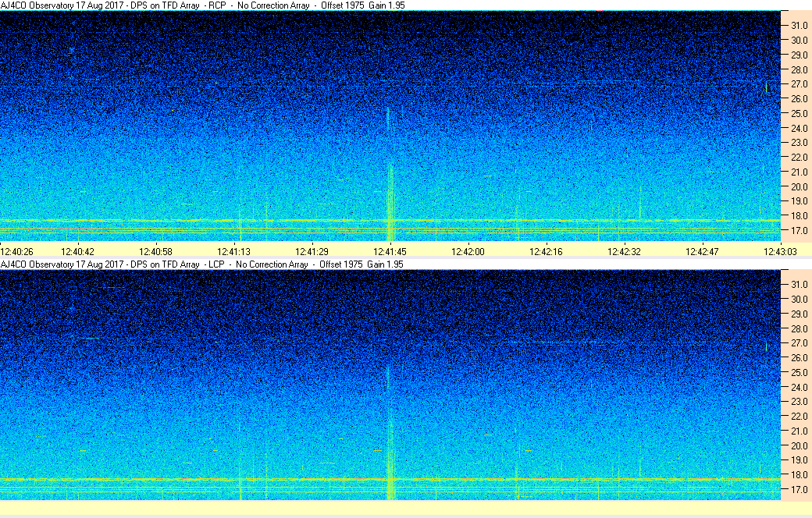Click the 12:40:58 time label
This screenshot has width=812, height=518.
pos(155,252)
